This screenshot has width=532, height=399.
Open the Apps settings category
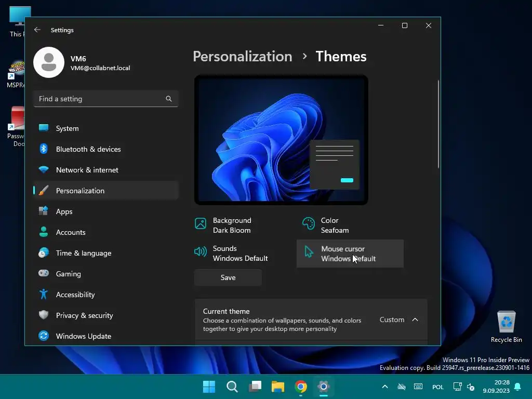click(x=106, y=211)
